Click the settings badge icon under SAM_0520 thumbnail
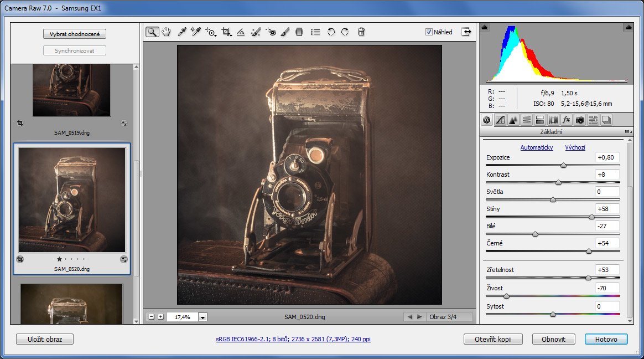Screen dimensions: 644x359 [x=123, y=259]
